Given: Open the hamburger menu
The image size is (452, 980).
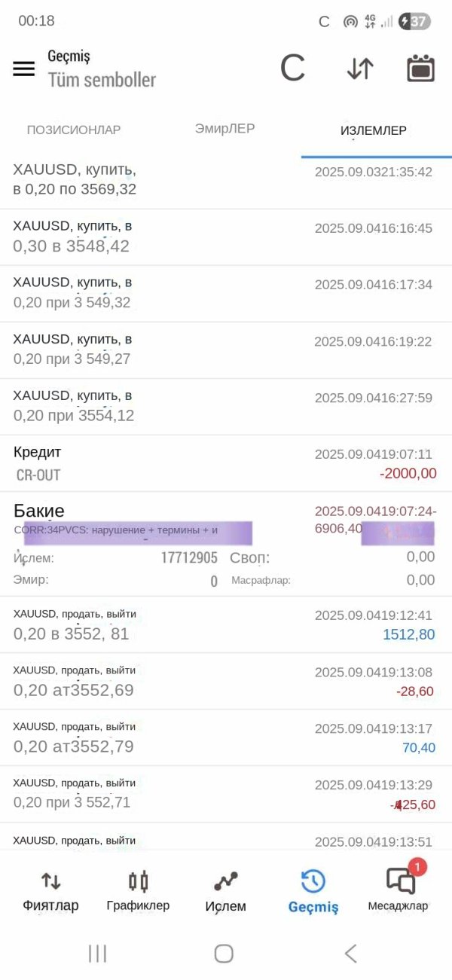Looking at the screenshot, I should (x=24, y=69).
